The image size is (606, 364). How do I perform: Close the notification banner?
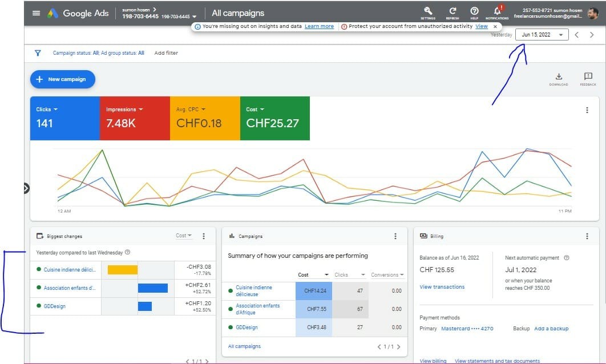(495, 26)
